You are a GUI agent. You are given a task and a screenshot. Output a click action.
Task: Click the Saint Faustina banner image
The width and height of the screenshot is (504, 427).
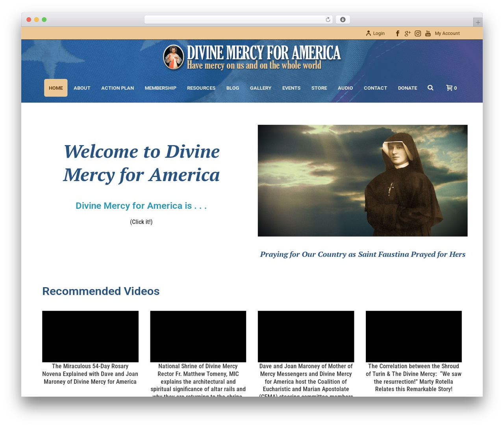click(363, 181)
